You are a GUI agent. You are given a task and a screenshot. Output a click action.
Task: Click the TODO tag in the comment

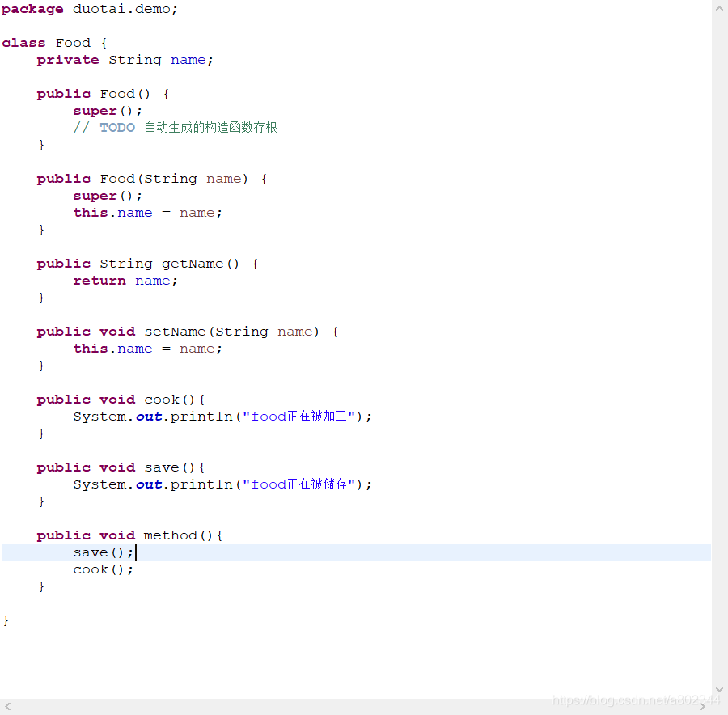point(117,128)
